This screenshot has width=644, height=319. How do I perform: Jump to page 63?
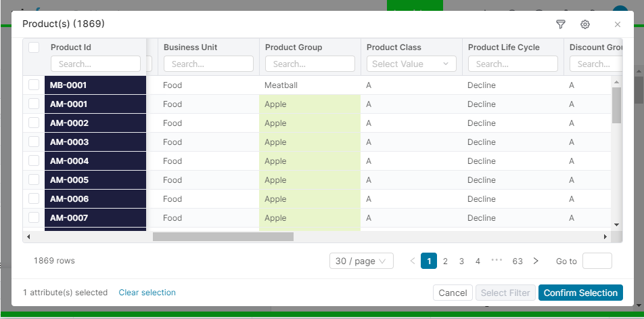tap(517, 261)
